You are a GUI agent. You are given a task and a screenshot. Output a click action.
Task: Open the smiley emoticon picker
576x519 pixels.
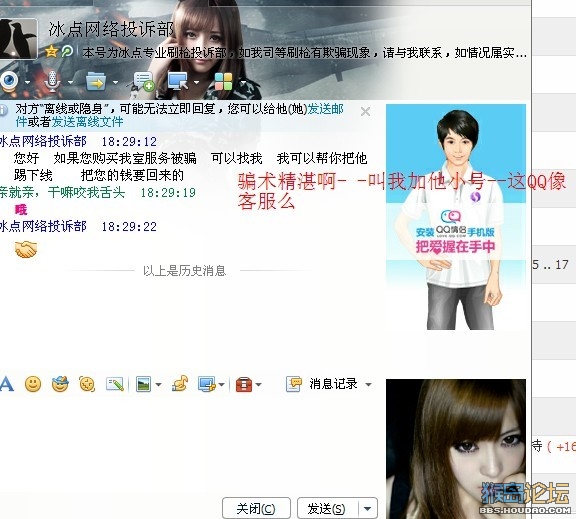(33, 384)
